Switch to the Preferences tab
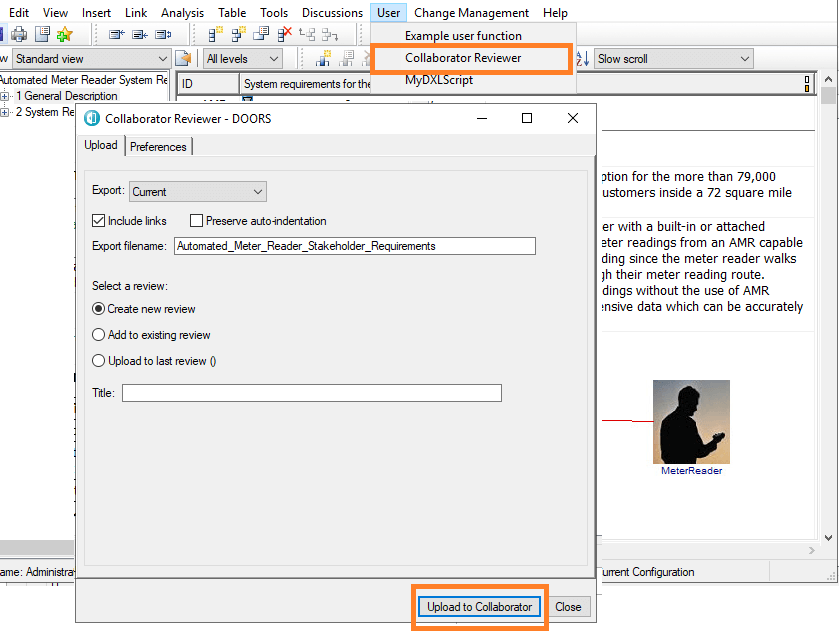 158,146
